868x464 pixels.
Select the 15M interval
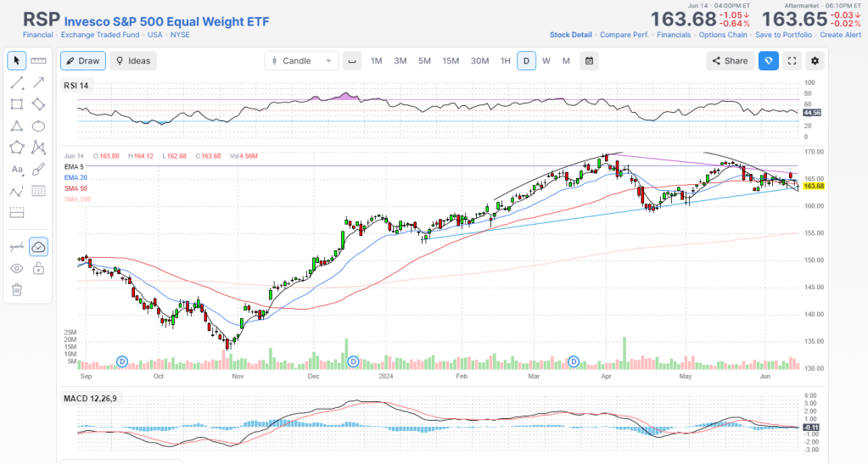451,61
